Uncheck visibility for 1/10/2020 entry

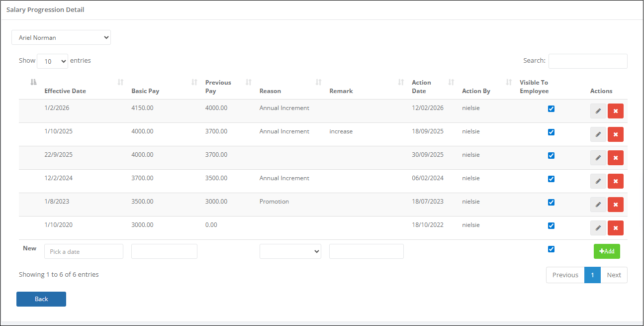point(551,225)
